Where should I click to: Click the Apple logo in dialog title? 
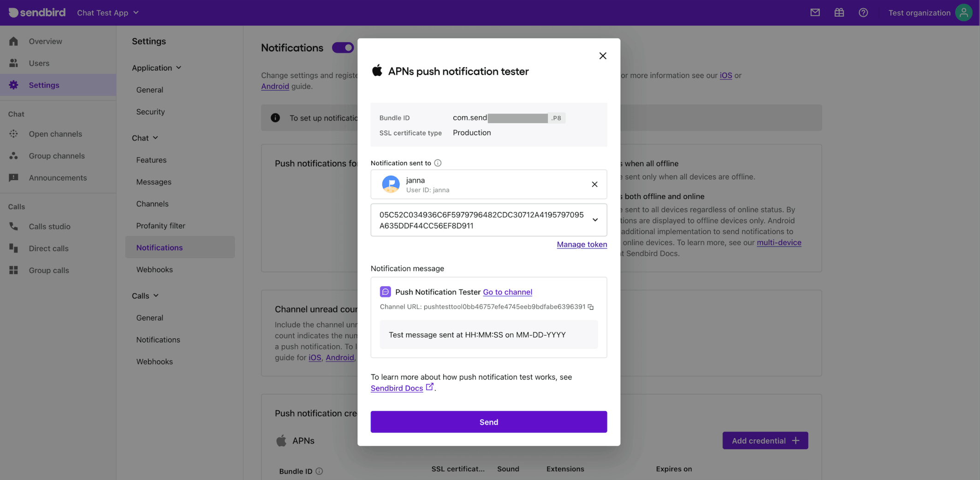pos(377,70)
